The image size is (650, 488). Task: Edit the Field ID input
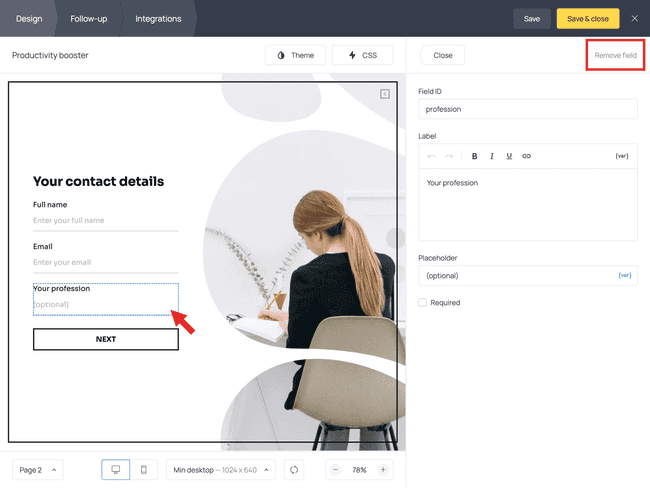[x=528, y=109]
